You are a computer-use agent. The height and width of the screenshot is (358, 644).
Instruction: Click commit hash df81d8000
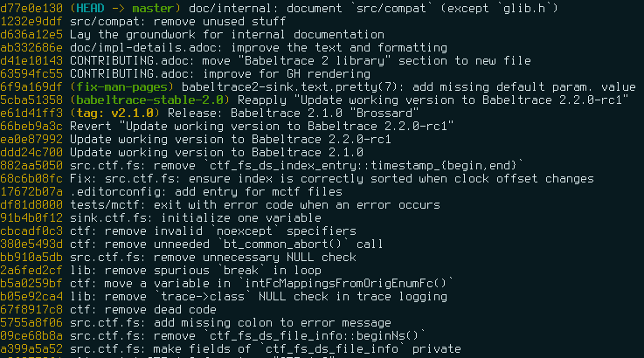[x=31, y=205]
